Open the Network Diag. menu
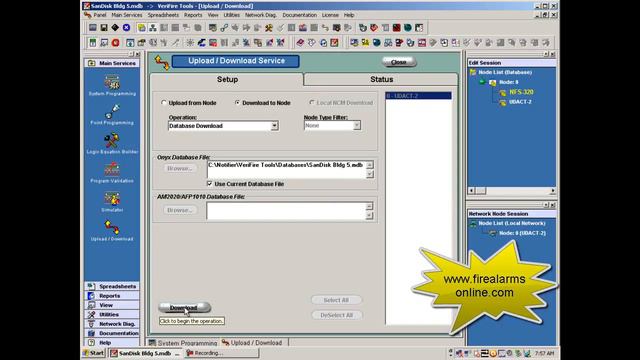The width and height of the screenshot is (640, 360). click(261, 15)
